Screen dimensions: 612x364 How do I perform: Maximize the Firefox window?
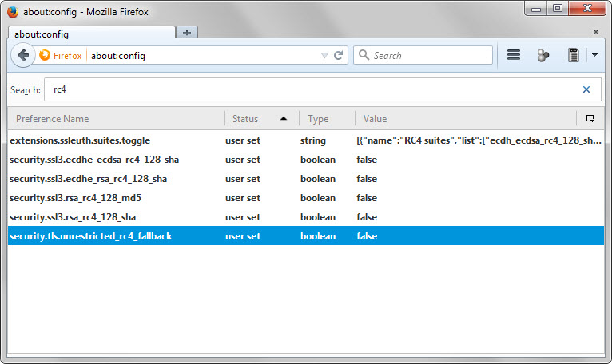pos(558,9)
